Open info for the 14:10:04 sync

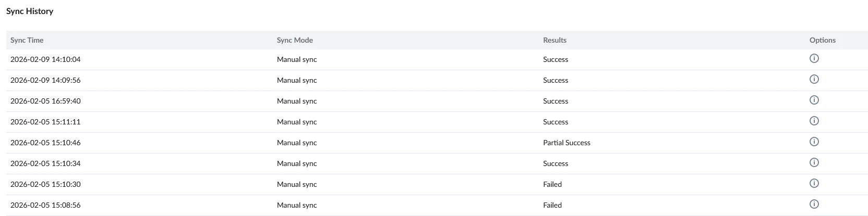coord(814,58)
